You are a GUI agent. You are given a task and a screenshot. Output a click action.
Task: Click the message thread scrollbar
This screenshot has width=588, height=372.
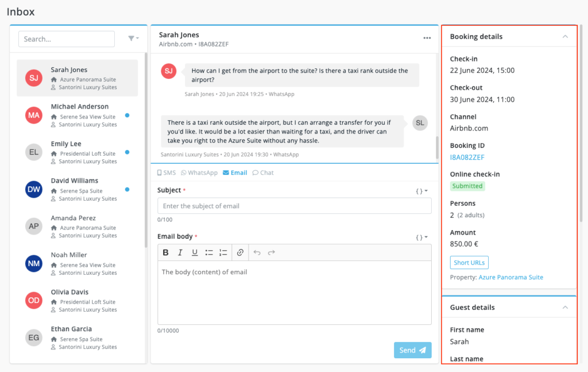tap(437, 147)
